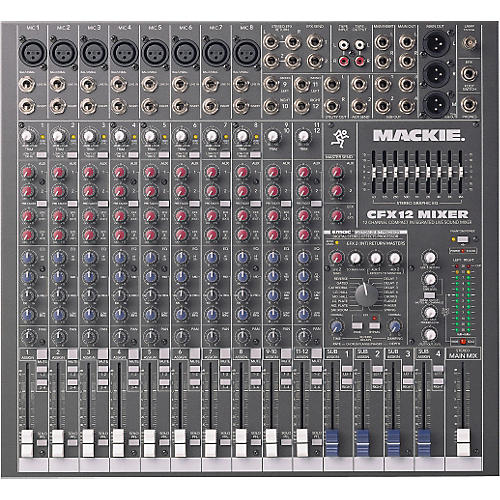500x500 pixels.
Task: Click the Main Mix master fader
Action: pyautogui.click(x=463, y=442)
